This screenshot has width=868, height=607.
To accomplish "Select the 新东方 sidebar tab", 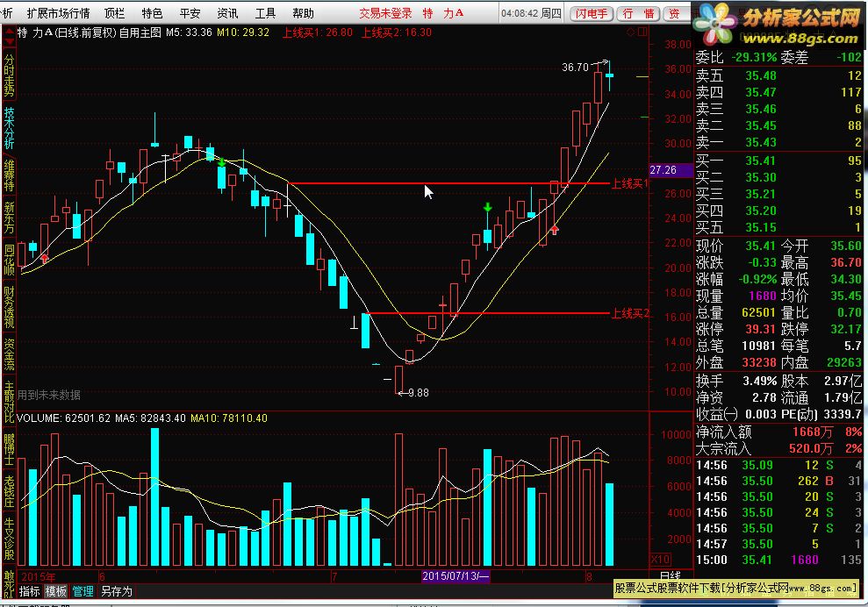I will tap(9, 218).
